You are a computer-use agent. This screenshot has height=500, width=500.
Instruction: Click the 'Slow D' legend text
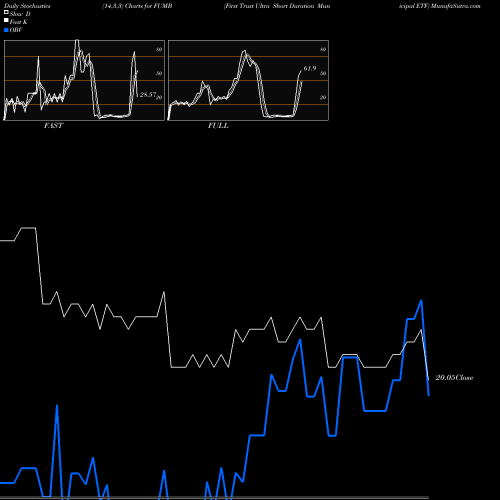click(20, 14)
